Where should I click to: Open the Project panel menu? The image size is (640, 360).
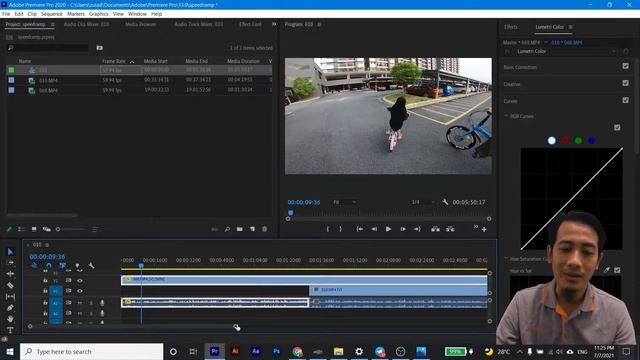tap(53, 24)
